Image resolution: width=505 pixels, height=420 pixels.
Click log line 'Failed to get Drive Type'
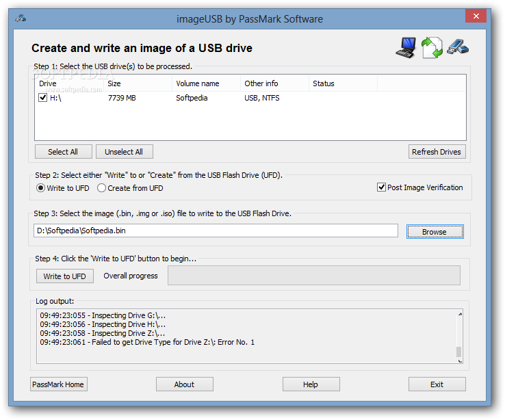click(147, 342)
